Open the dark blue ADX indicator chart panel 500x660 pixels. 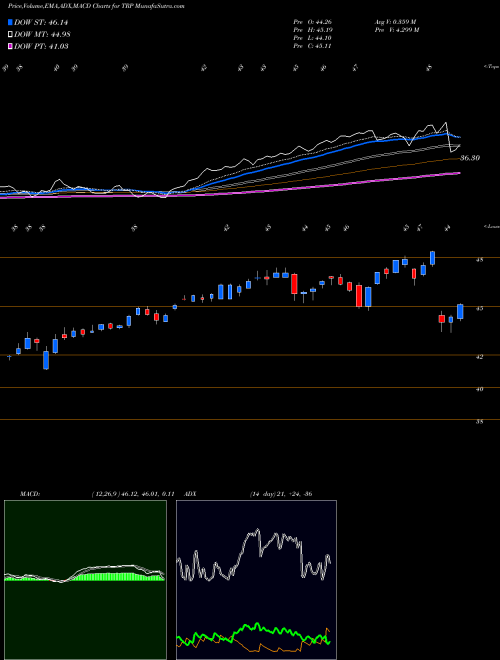pos(256,580)
